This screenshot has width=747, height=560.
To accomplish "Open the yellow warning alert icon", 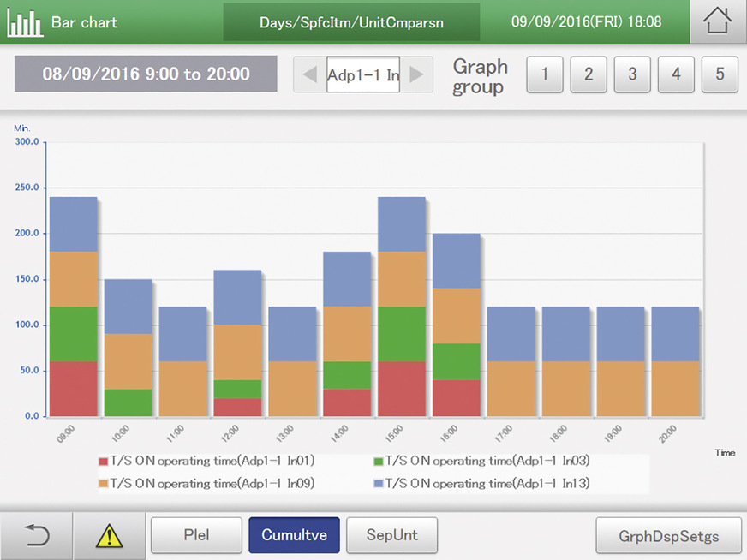I will 109,536.
